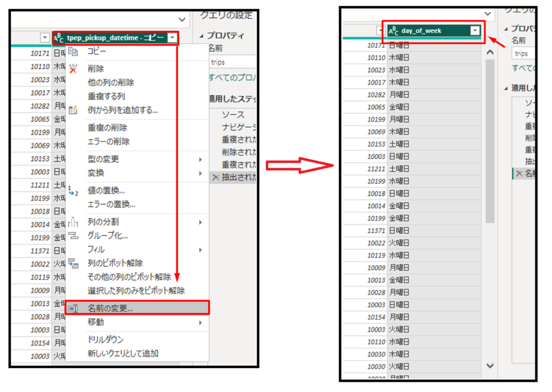Click cell 10065 in the right table
Viewport: 552px width, 392px height.
click(365, 107)
